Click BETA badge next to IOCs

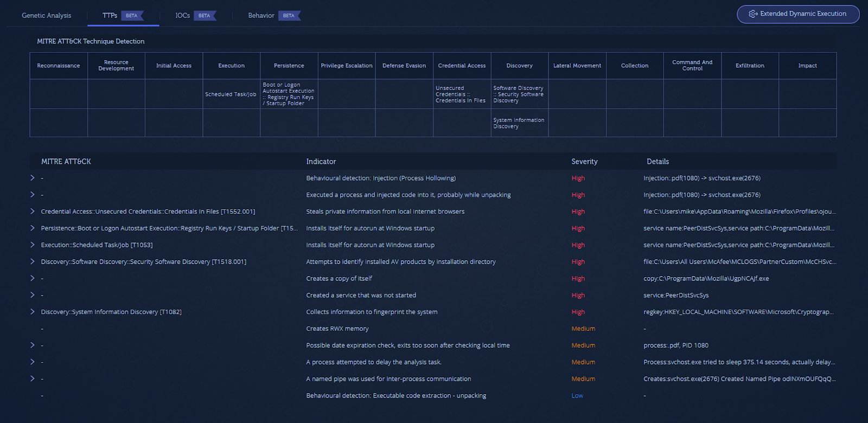(x=205, y=16)
